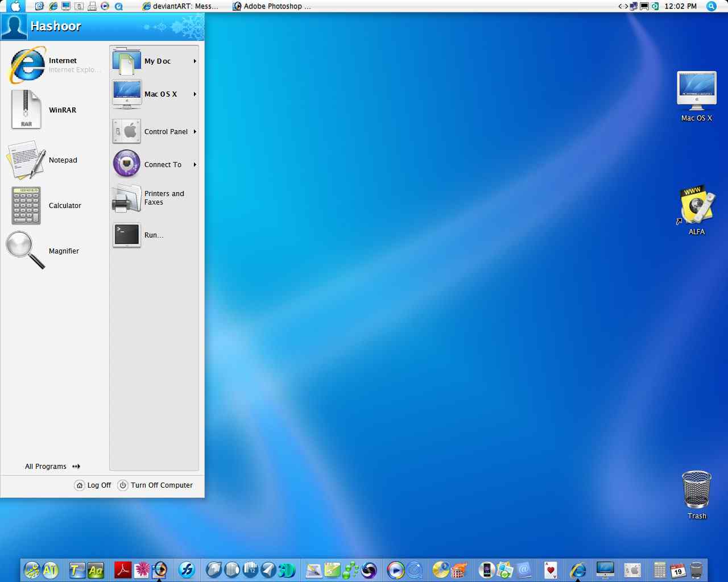Image resolution: width=728 pixels, height=582 pixels.
Task: Switch to Adobe Photoshop taskbar window
Action: point(272,6)
